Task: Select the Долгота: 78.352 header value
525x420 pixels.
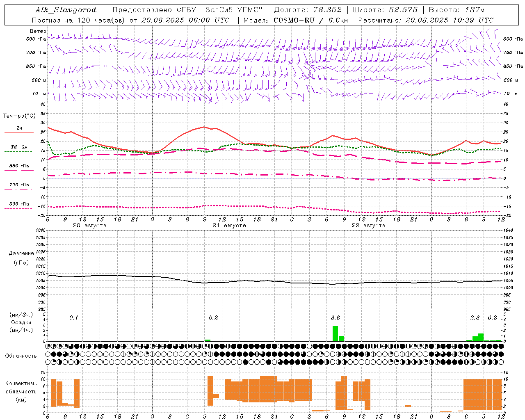Action: pos(307,10)
